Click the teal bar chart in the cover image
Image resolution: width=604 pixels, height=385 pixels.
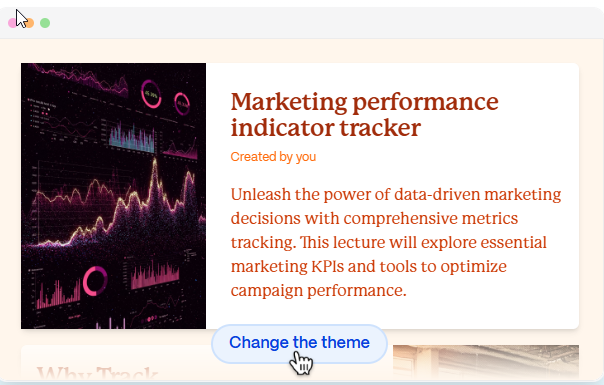(x=132, y=139)
